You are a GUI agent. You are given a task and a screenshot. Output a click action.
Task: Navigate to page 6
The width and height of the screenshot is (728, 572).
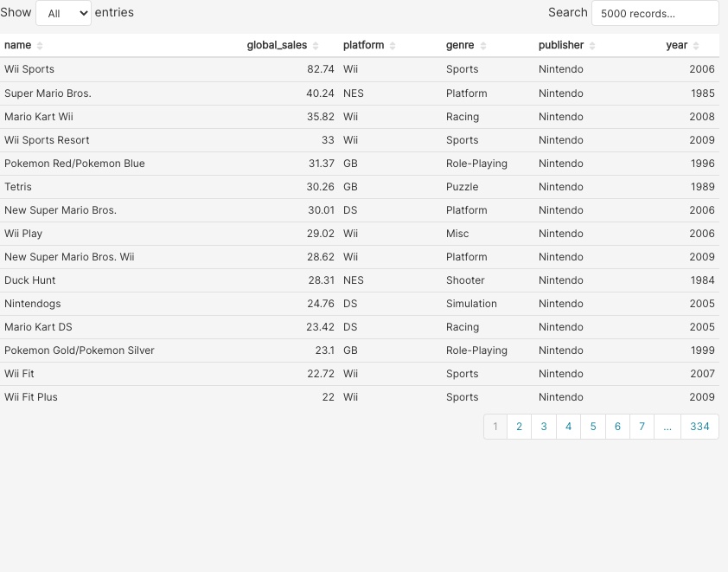pos(617,427)
